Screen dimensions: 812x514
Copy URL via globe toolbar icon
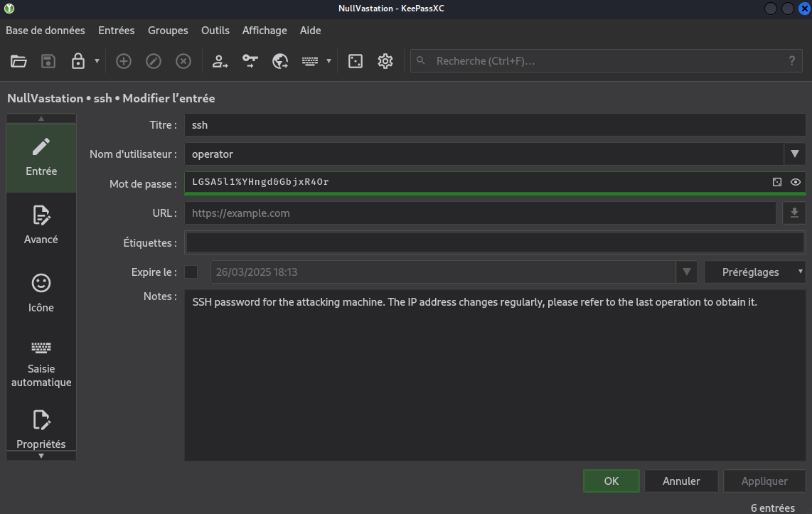[280, 61]
